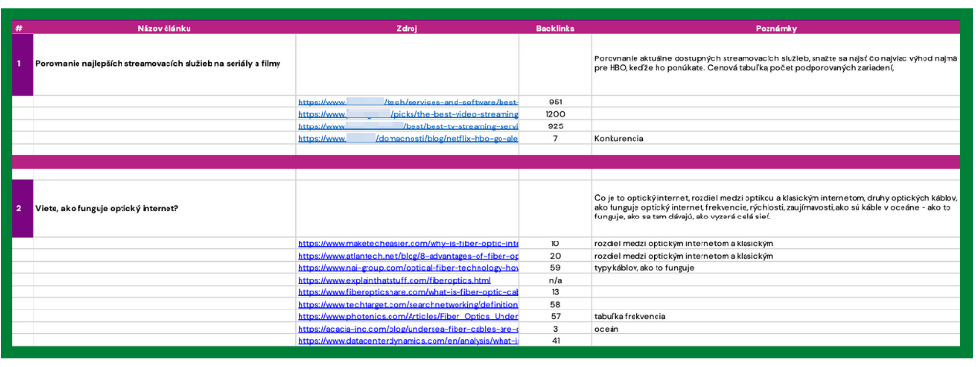The width and height of the screenshot is (980, 367).
Task: Open the picks/the-best-video-streaming link
Action: click(408, 114)
